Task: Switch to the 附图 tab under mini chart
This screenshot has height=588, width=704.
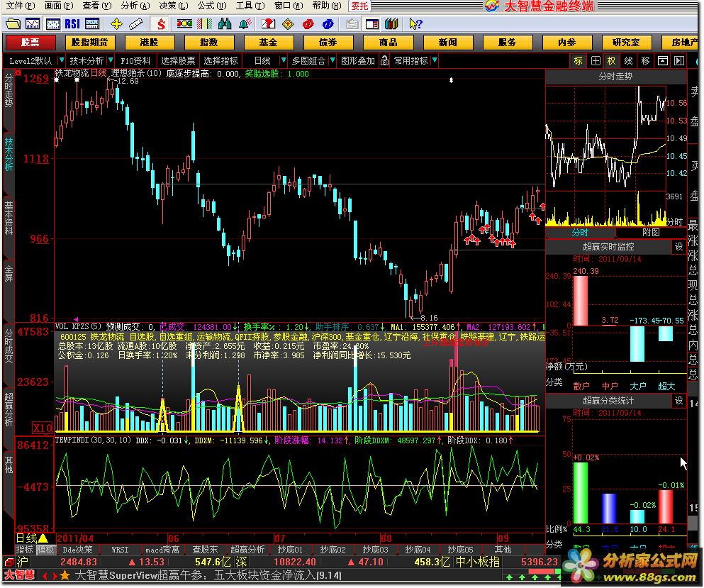Action: coord(651,233)
